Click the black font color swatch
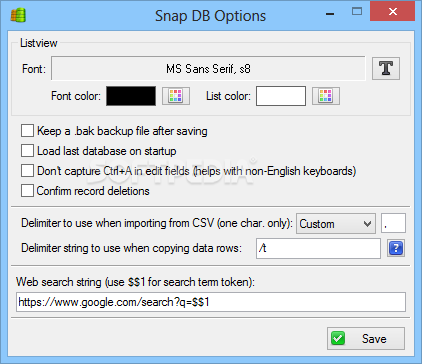Screen dimensions: 422x364 click(x=131, y=96)
